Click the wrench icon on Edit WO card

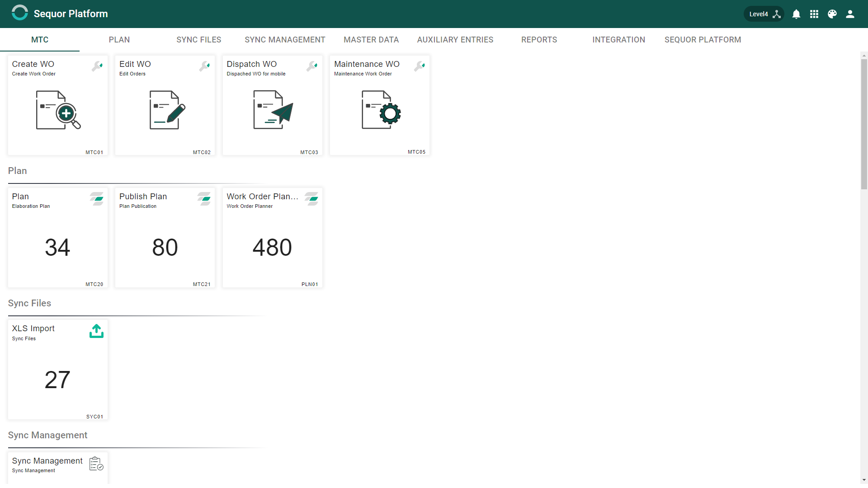(x=205, y=66)
